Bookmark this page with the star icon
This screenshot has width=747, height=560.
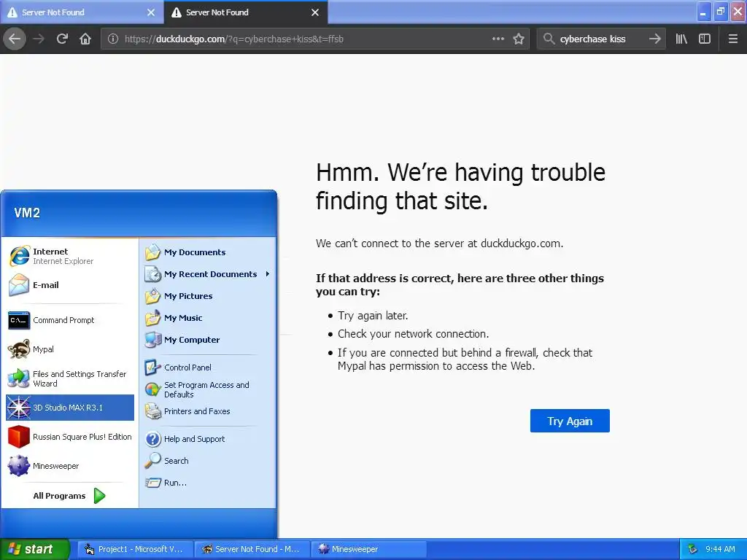coord(519,39)
